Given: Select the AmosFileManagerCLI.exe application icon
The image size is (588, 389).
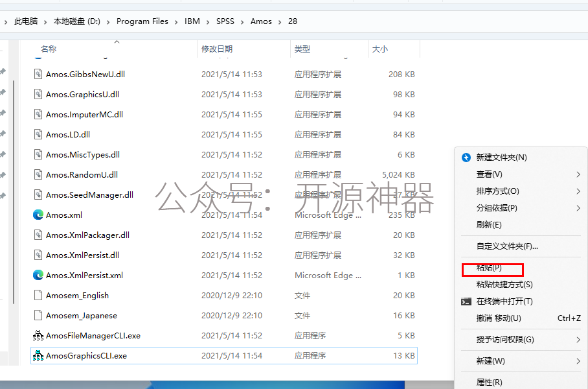Looking at the screenshot, I should 38,335.
